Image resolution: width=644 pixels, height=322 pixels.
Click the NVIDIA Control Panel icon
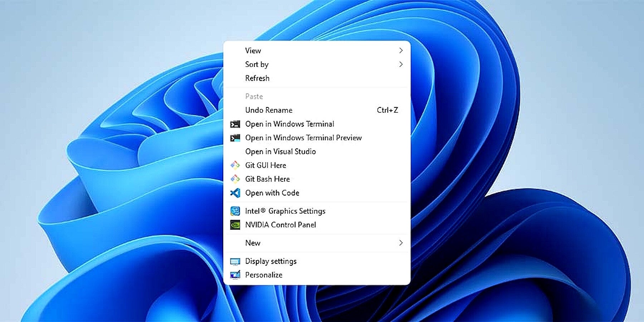pos(235,225)
